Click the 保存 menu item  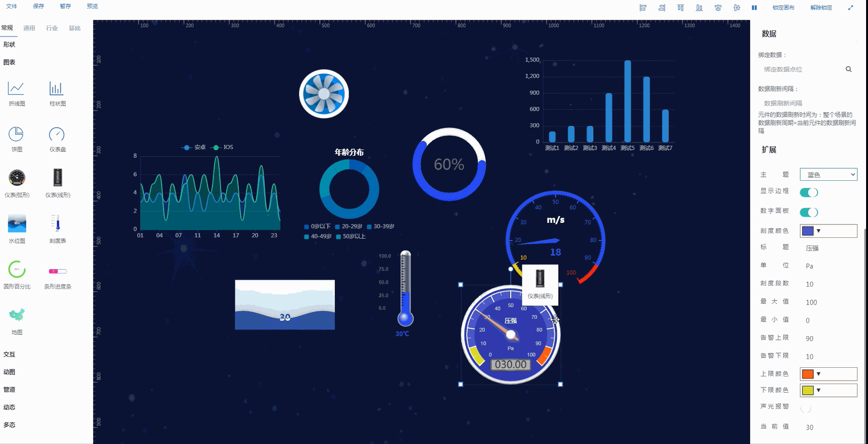(x=38, y=6)
